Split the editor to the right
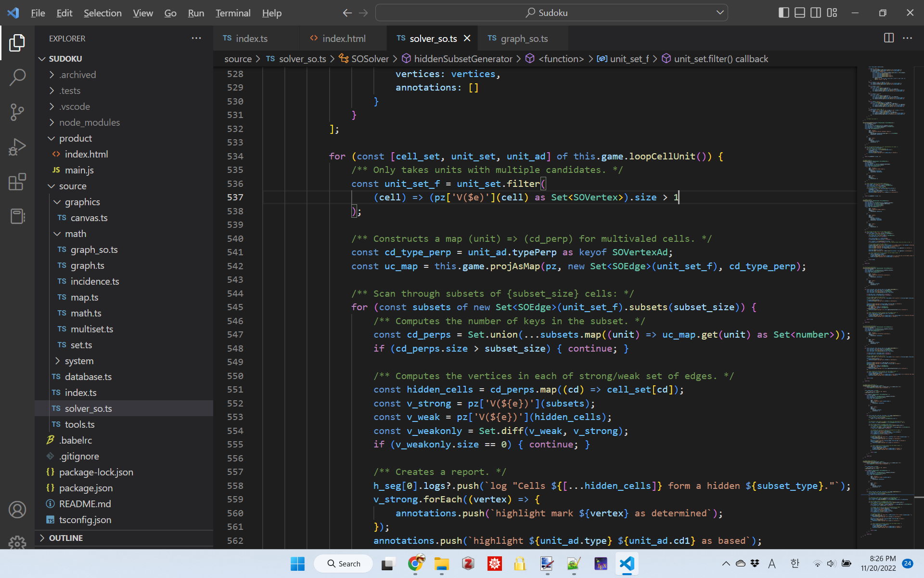Screen dimensions: 924x578 pos(889,38)
